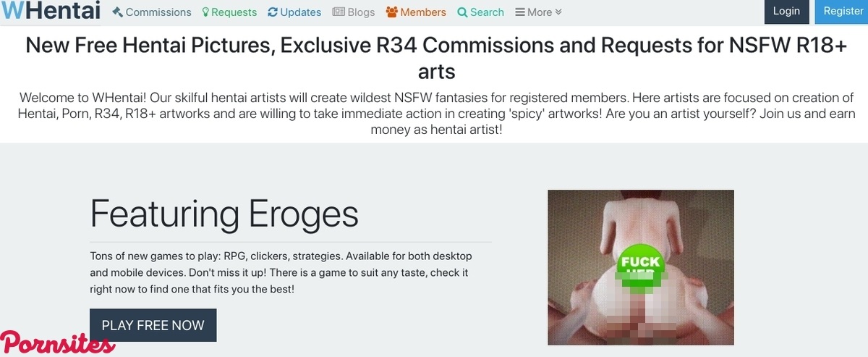Click the people group icon beside Members
This screenshot has width=868, height=357.
[392, 12]
